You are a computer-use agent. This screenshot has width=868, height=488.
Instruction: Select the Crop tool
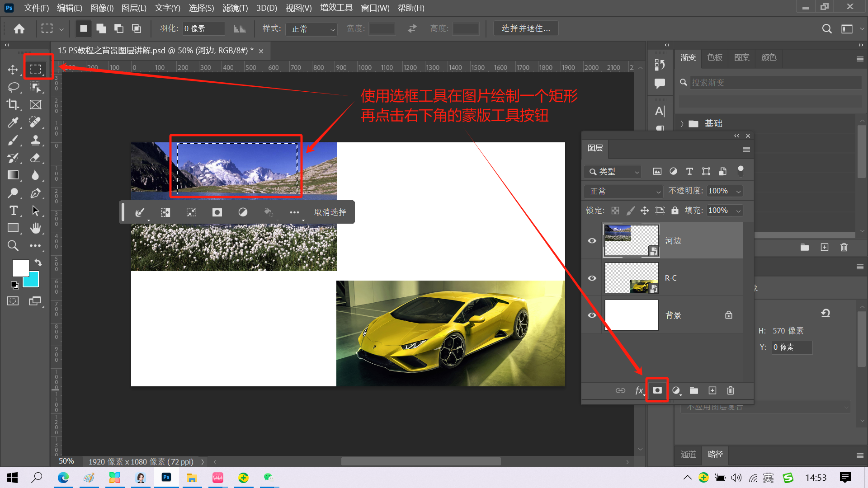(13, 104)
